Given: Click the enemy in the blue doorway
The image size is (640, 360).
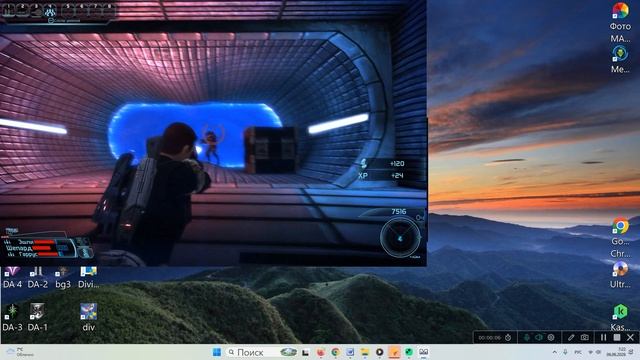Looking at the screenshot, I should 211,146.
